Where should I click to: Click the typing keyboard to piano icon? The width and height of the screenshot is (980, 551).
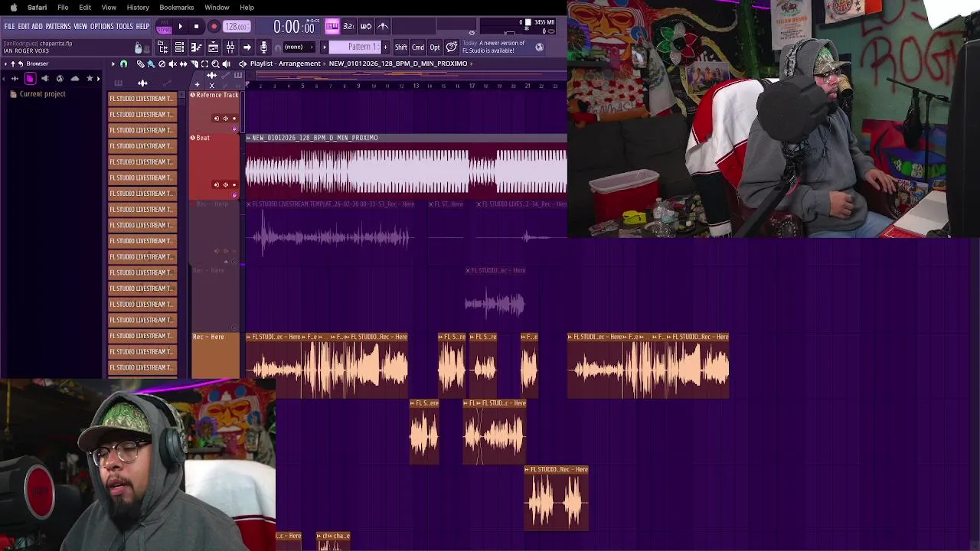pyautogui.click(x=332, y=26)
